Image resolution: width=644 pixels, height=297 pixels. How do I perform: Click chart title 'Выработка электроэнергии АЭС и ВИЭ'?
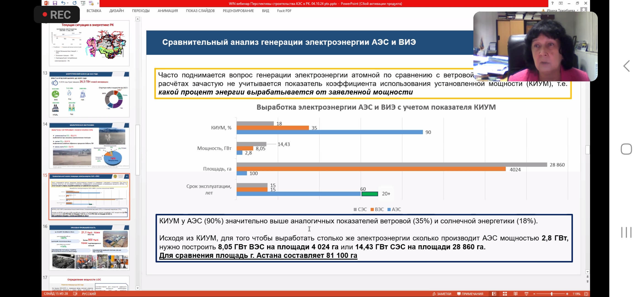[376, 107]
